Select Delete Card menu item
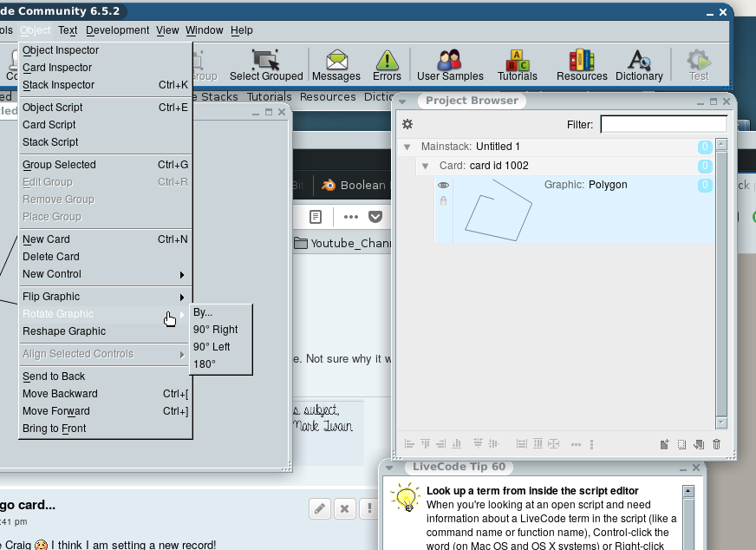The width and height of the screenshot is (756, 550). (x=105, y=257)
